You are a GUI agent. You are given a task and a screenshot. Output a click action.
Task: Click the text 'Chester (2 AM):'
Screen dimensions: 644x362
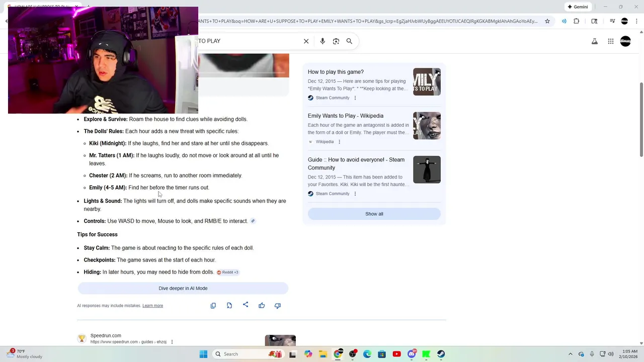(108, 175)
